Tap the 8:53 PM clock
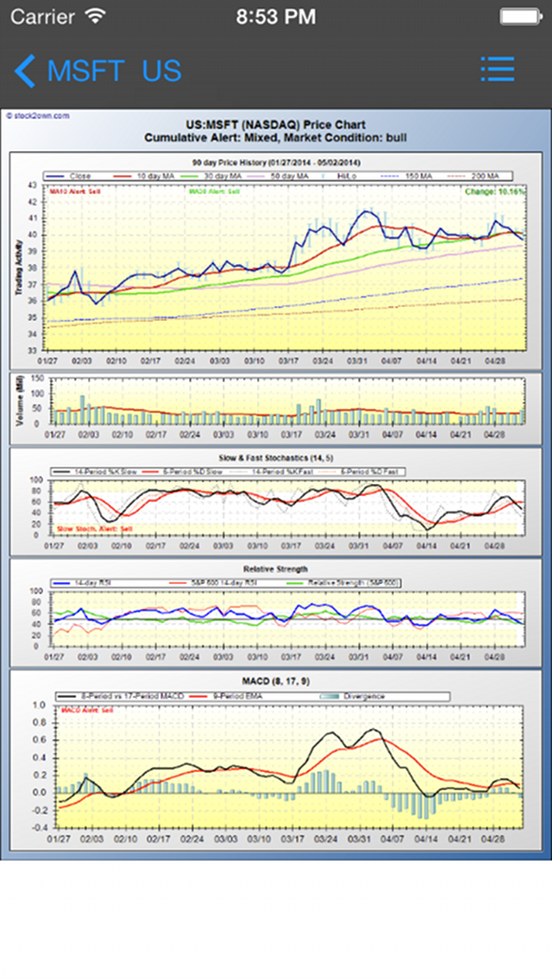552x980 pixels. click(x=276, y=17)
